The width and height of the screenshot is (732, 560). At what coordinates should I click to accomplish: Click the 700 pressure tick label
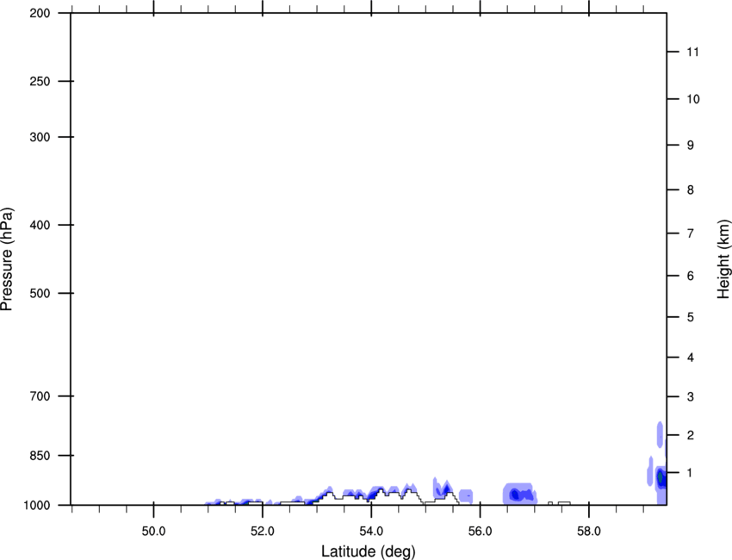(x=40, y=396)
